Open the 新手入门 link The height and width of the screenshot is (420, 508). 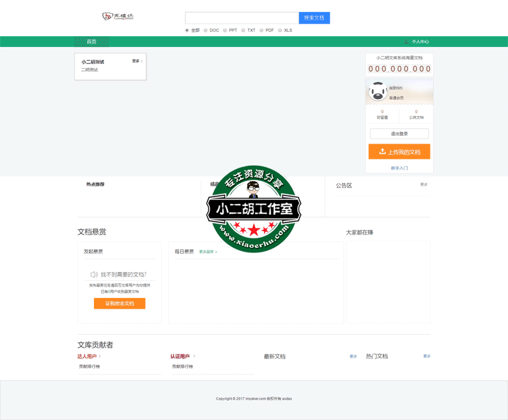pos(399,168)
